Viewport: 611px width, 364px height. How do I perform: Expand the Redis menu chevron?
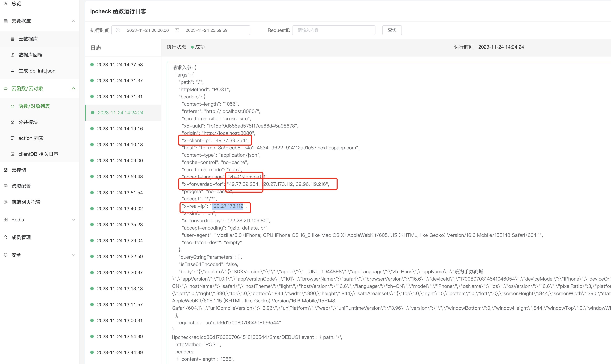click(73, 219)
